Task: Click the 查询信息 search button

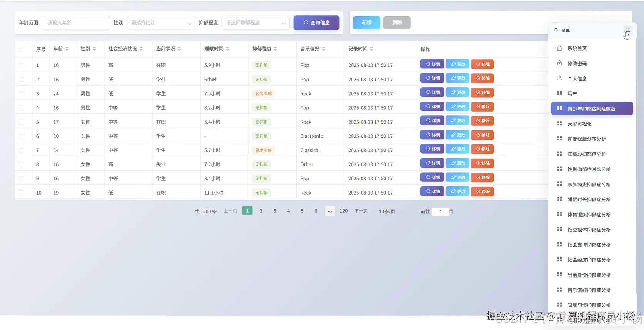Action: click(x=316, y=23)
